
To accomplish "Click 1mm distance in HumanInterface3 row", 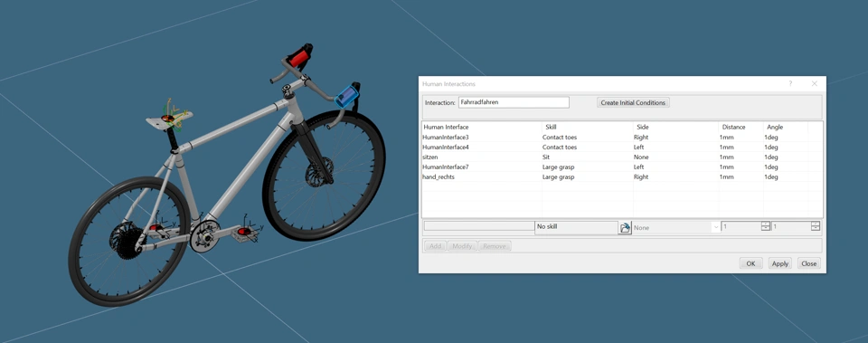I will tap(726, 137).
